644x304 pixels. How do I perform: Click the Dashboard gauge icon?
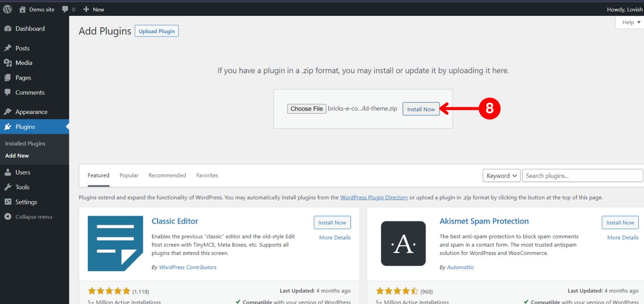coord(8,29)
